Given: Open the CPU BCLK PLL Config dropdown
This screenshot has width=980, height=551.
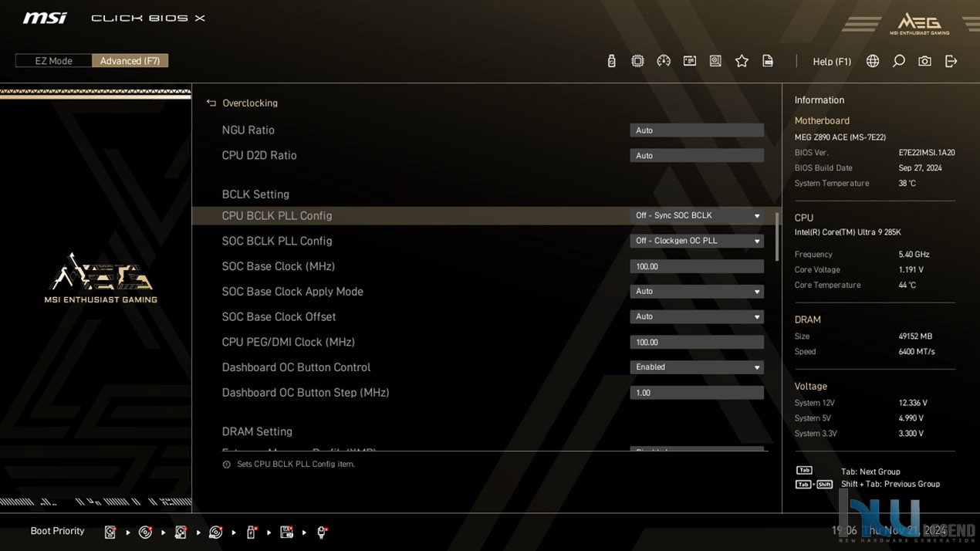Looking at the screenshot, I should 697,216.
